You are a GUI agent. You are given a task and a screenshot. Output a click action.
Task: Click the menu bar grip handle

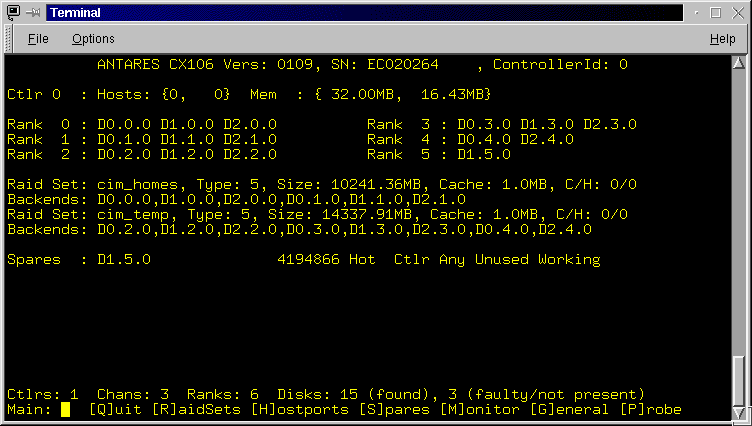point(10,39)
